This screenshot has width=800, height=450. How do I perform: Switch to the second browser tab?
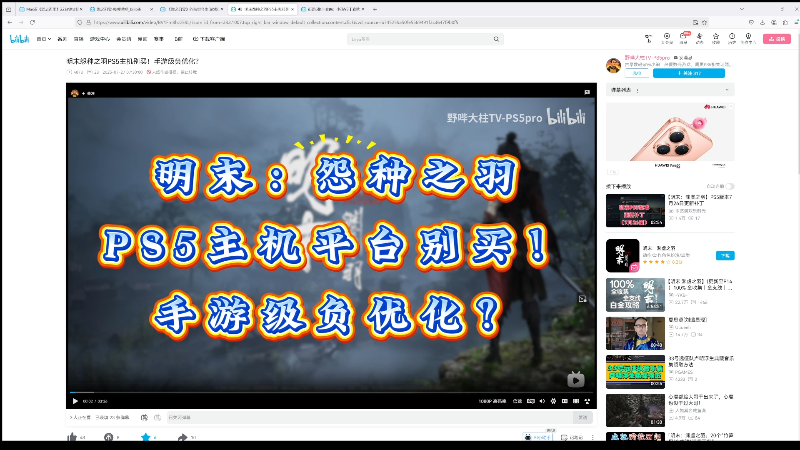pyautogui.click(x=119, y=9)
